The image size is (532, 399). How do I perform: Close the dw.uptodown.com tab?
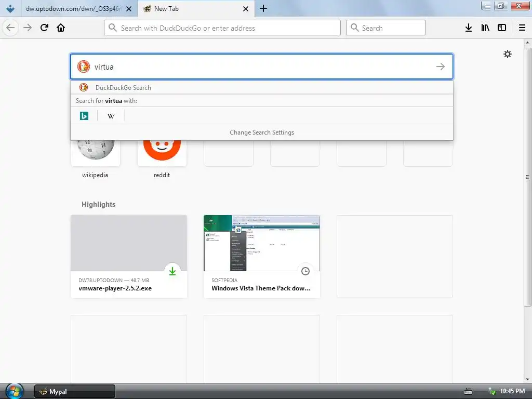129,9
